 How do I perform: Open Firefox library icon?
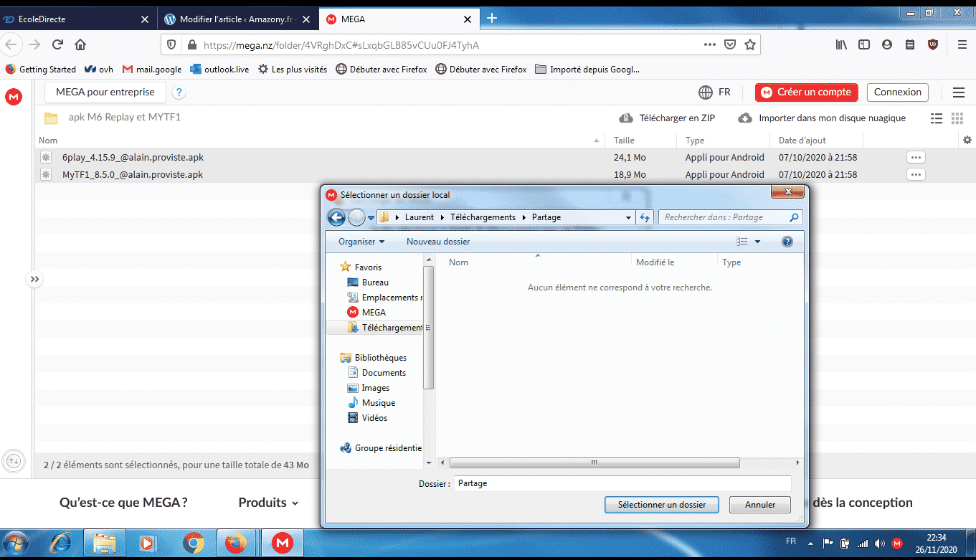tap(841, 44)
